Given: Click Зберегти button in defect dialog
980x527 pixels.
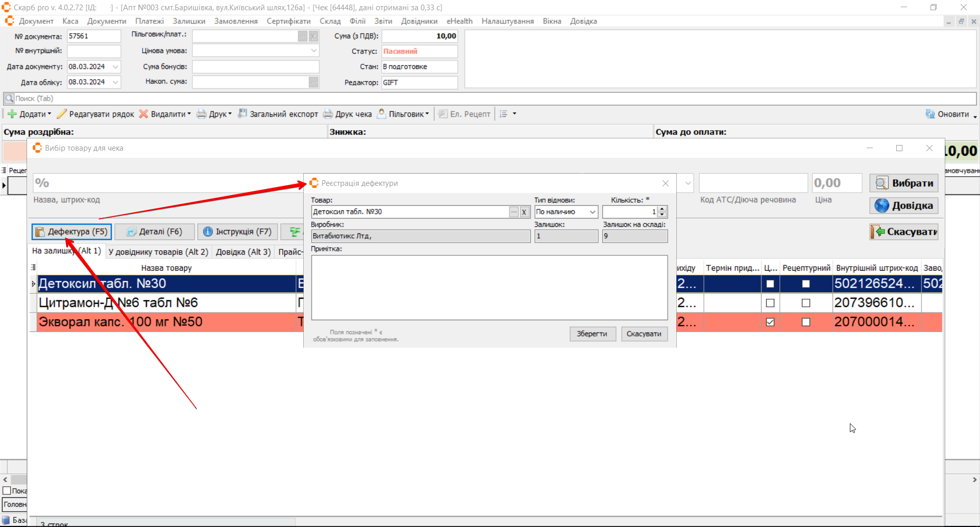Looking at the screenshot, I should (x=592, y=334).
